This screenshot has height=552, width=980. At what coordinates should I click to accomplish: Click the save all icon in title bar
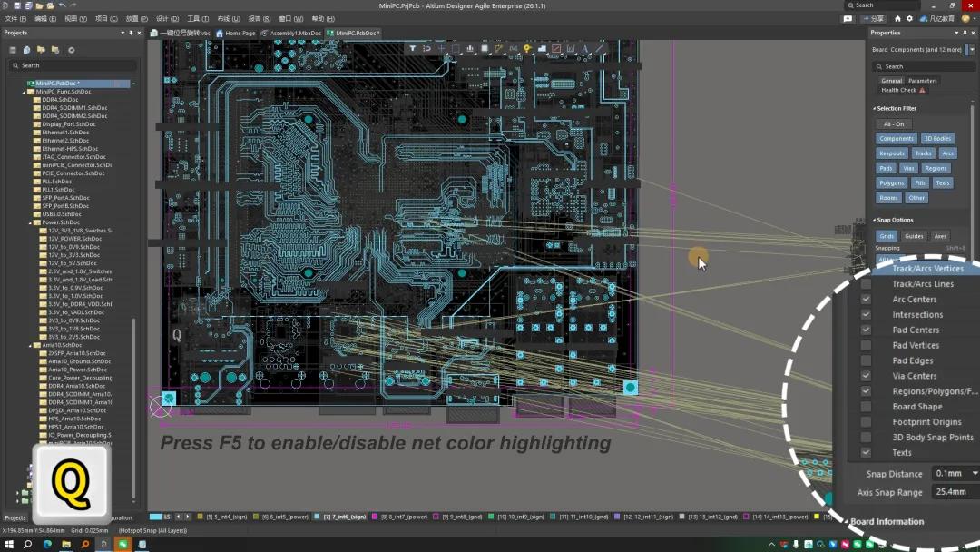(28, 5)
